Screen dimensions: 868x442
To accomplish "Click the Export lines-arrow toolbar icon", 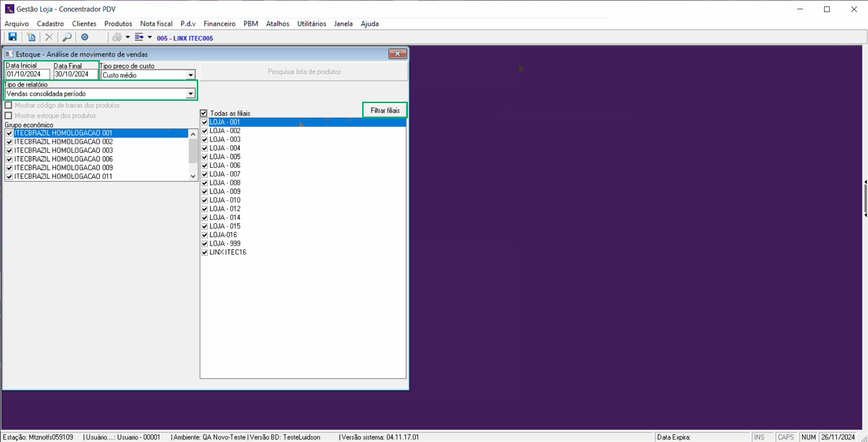I will 139,37.
